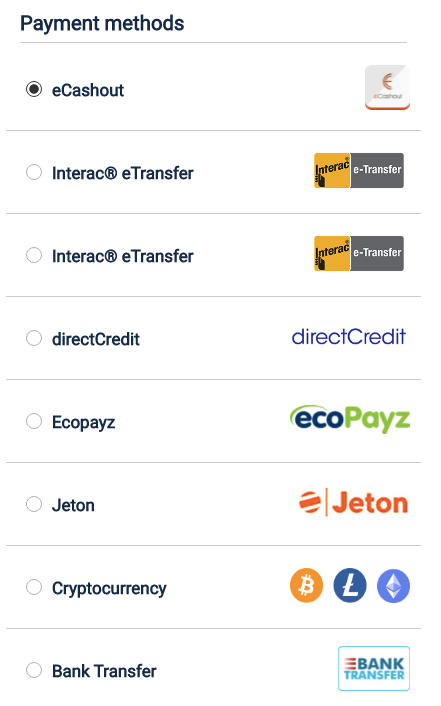Image resolution: width=441 pixels, height=706 pixels.
Task: Select the eCashout radio button
Action: click(x=34, y=89)
